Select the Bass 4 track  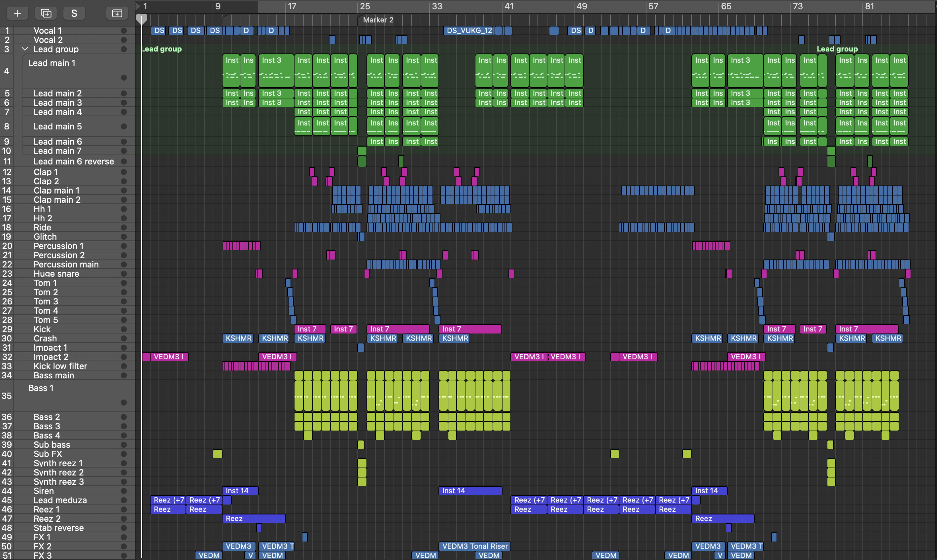tap(47, 436)
